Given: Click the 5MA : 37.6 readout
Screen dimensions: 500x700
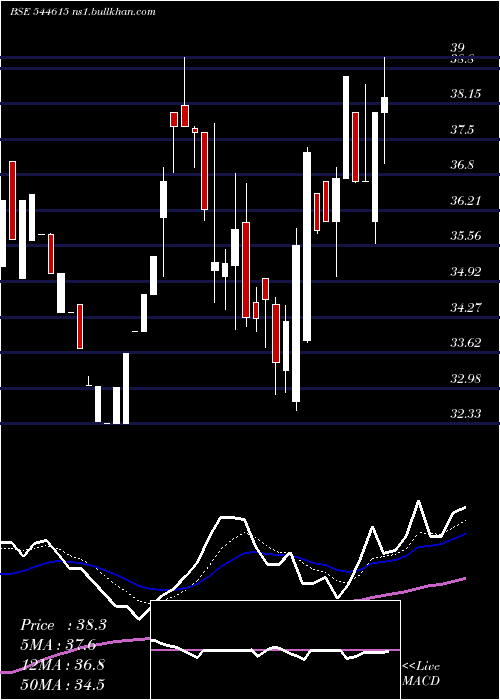Looking at the screenshot, I should [59, 644].
